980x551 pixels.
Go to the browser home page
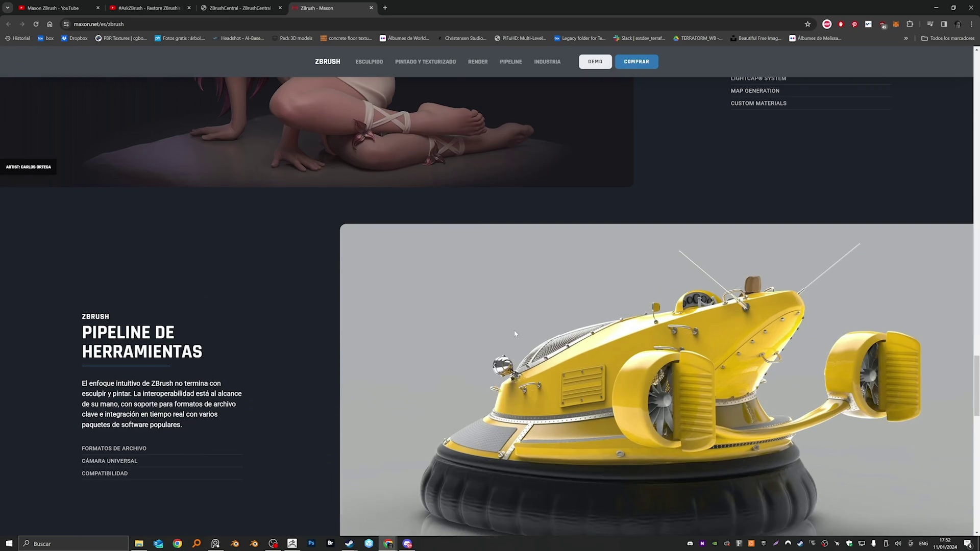coord(50,24)
